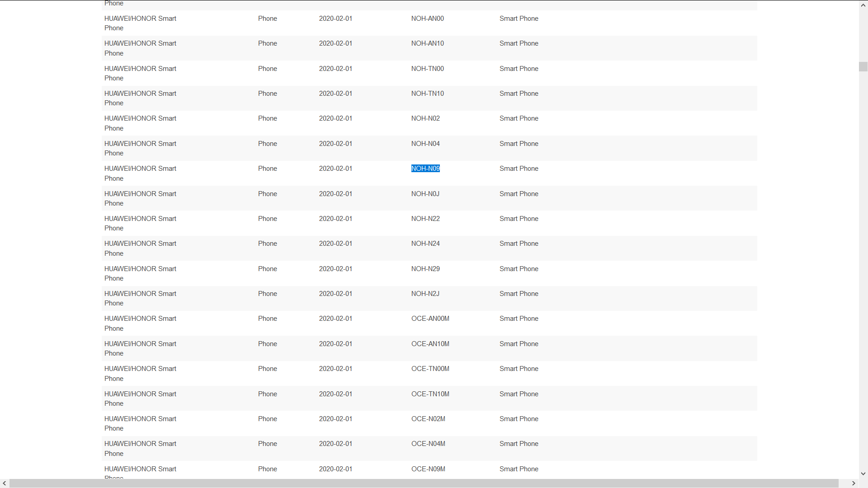Click the NOH-AN10 model cell
Screen dimensions: 868x488
[x=428, y=43]
